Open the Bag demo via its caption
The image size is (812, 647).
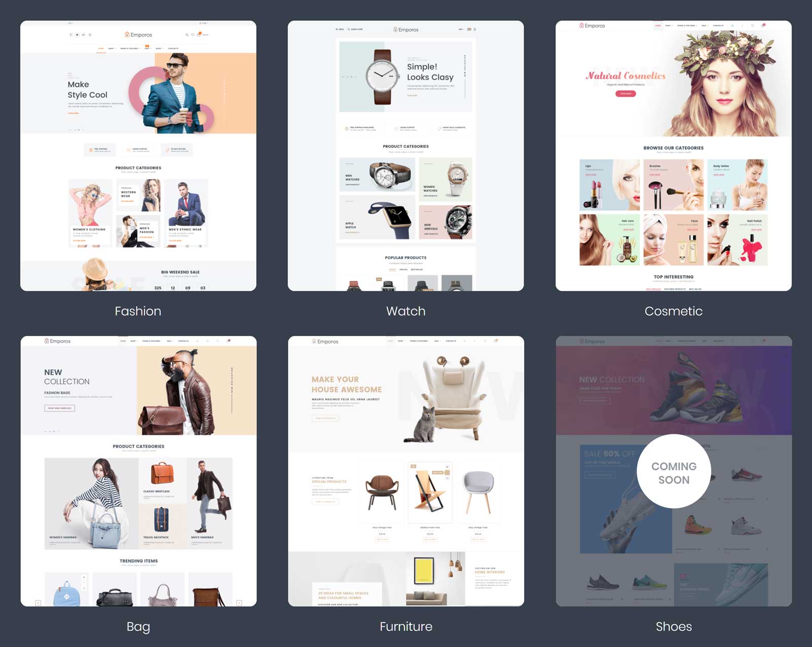(x=138, y=627)
